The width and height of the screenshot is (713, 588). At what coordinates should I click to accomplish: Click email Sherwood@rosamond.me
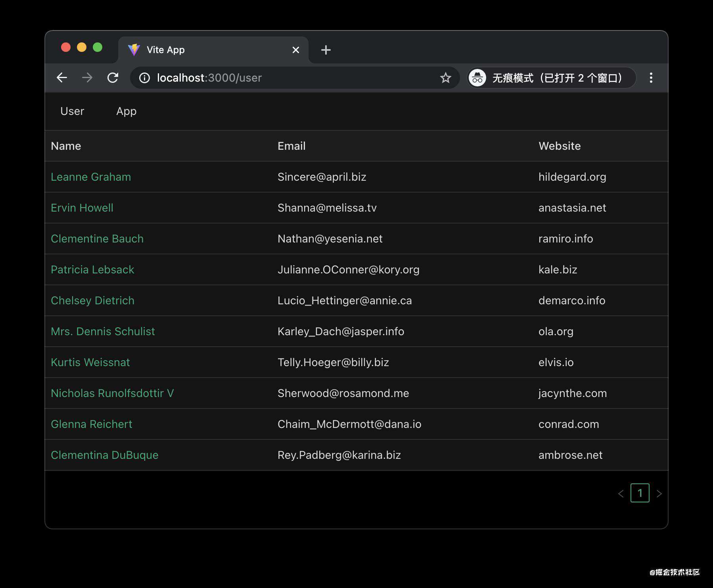(343, 393)
